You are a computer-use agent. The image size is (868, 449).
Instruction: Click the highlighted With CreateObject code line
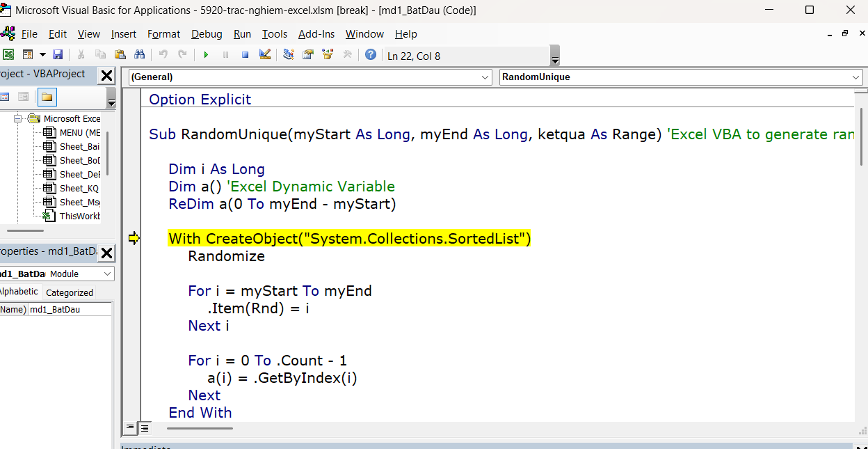350,239
